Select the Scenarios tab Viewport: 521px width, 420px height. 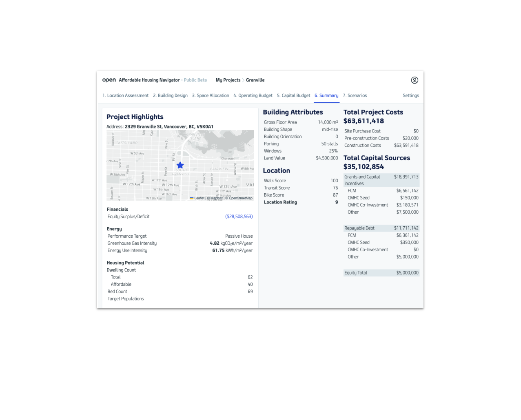(x=355, y=95)
